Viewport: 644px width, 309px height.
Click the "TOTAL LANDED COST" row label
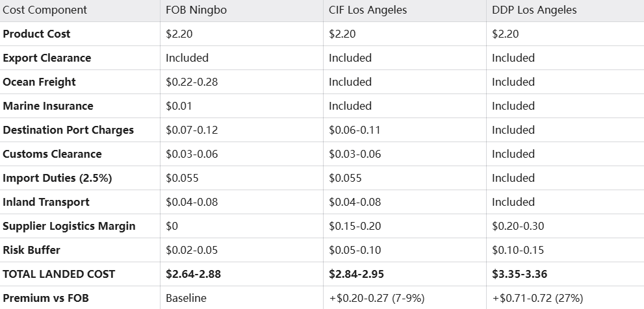pos(59,274)
